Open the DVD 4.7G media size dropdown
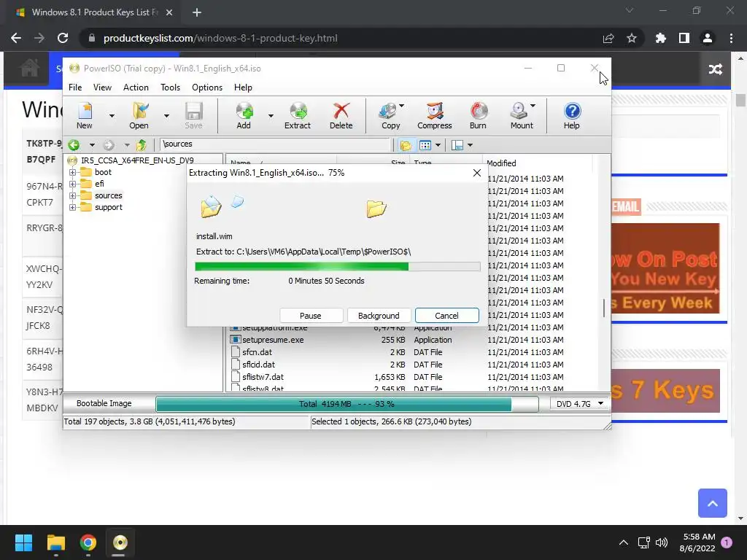 [x=579, y=404]
